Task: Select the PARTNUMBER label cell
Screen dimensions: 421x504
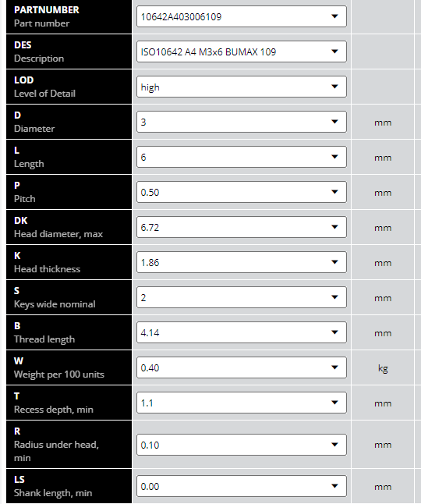Action: tap(69, 16)
